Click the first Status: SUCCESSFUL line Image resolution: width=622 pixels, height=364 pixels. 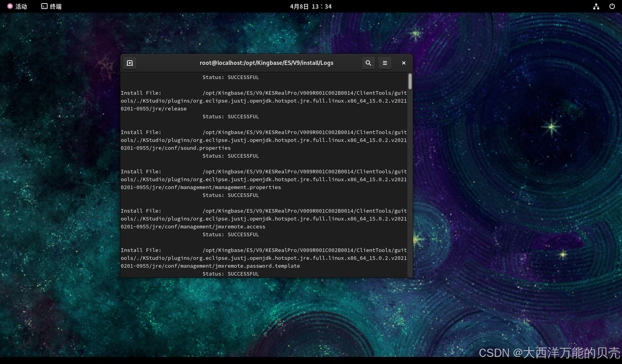(x=231, y=77)
